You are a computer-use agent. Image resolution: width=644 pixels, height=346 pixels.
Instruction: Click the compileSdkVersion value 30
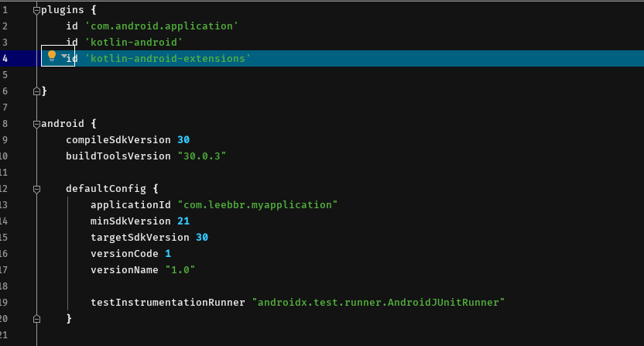(183, 139)
